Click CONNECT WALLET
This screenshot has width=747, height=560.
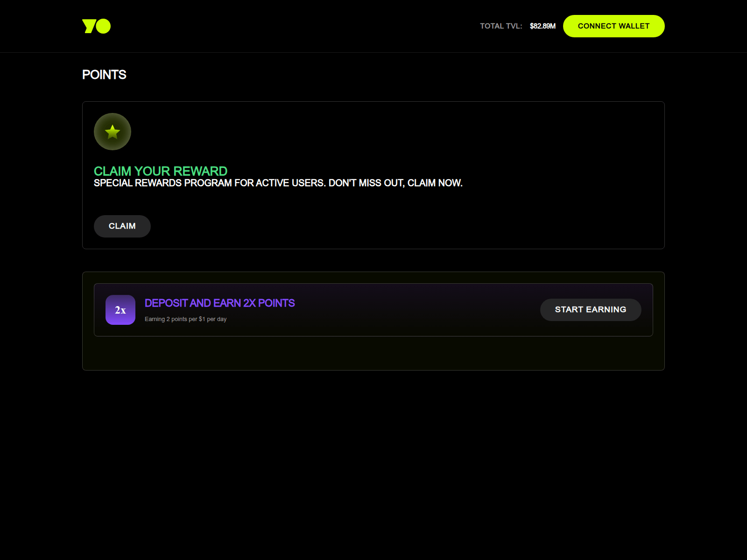point(613,26)
